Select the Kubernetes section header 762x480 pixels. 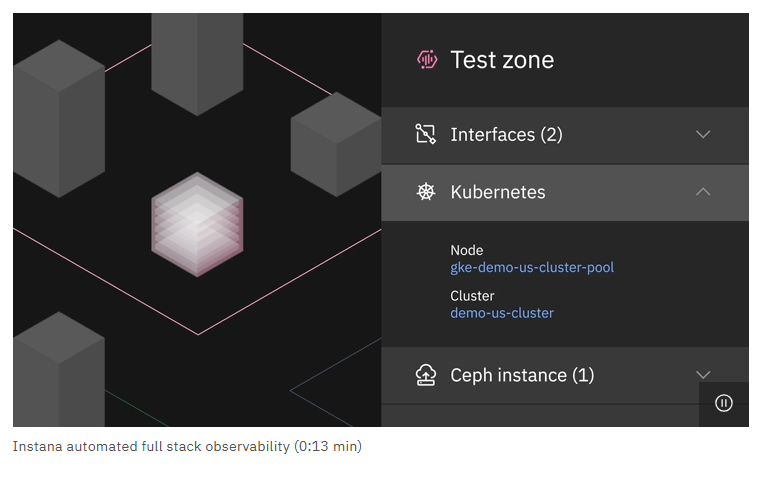498,192
